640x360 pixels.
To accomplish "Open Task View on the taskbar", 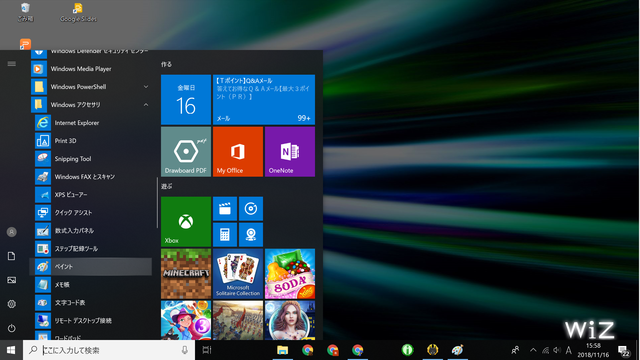I will pos(207,350).
